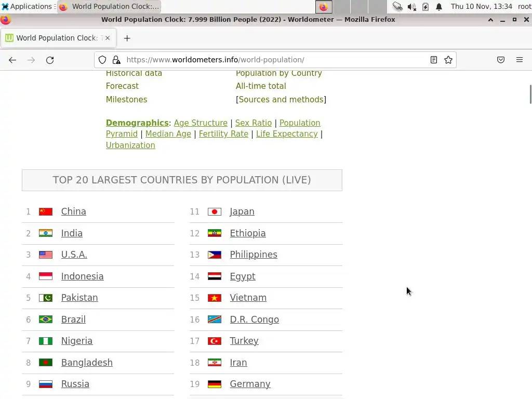Click the Nigeria flag icon
This screenshot has width=532, height=399.
[46, 341]
